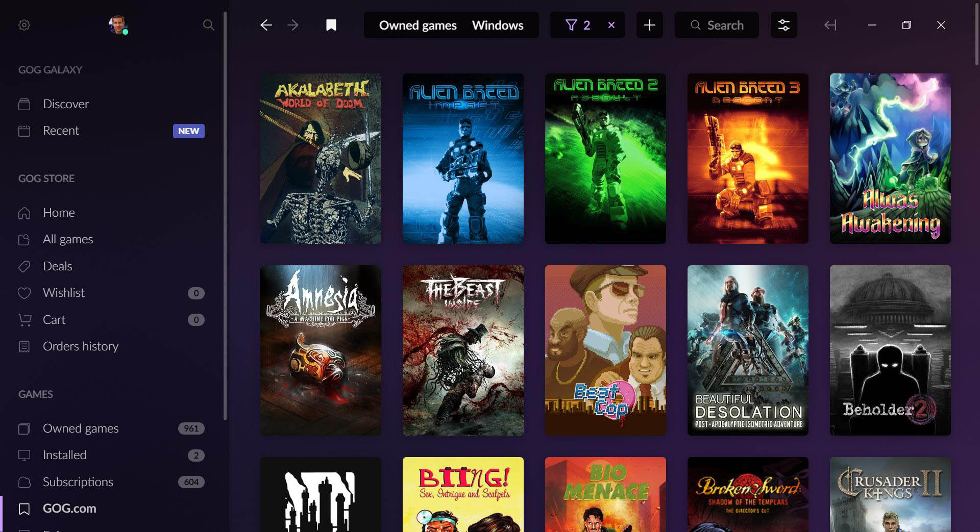Add a filter with plus button

pyautogui.click(x=649, y=25)
